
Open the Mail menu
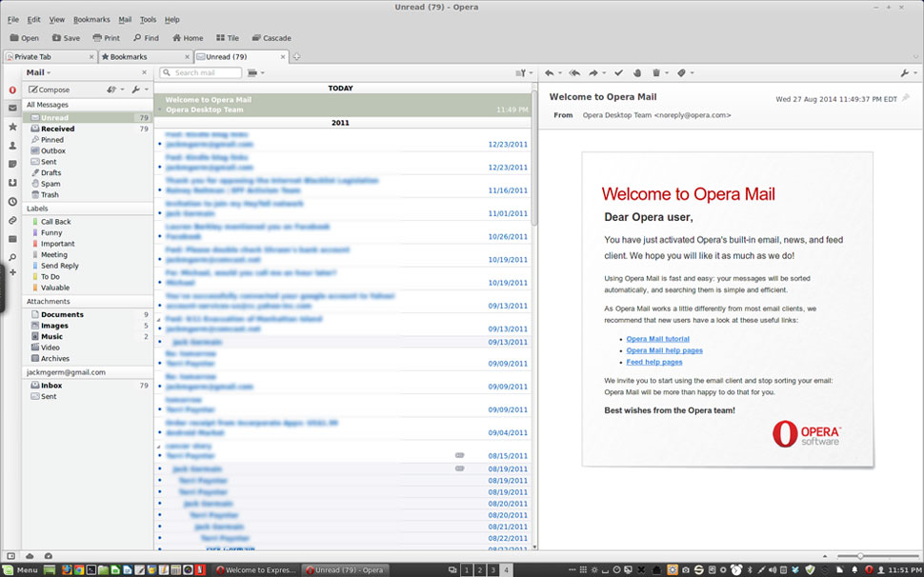click(x=125, y=19)
